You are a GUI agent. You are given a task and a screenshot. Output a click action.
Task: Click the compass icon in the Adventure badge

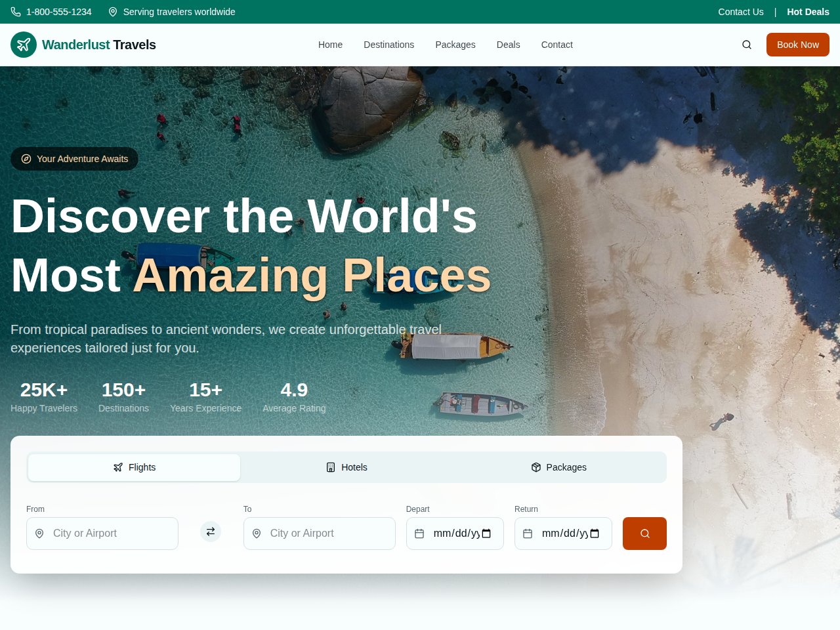[x=26, y=159]
